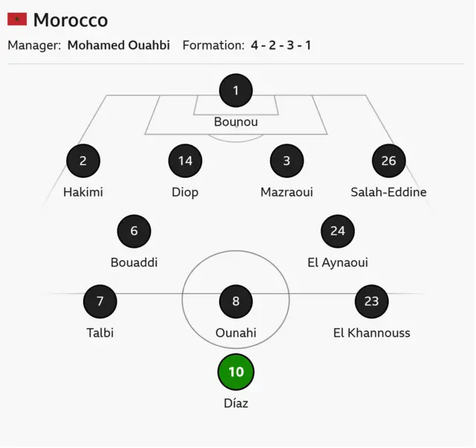Click Mazraoui's number 3 circle
Viewport: 476px width, 448px height.
pos(286,161)
